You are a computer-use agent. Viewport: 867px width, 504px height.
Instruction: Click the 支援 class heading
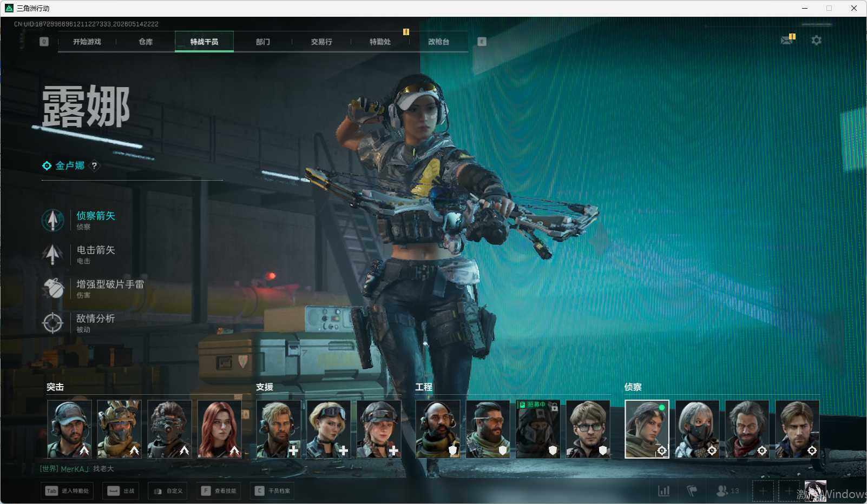(x=265, y=387)
